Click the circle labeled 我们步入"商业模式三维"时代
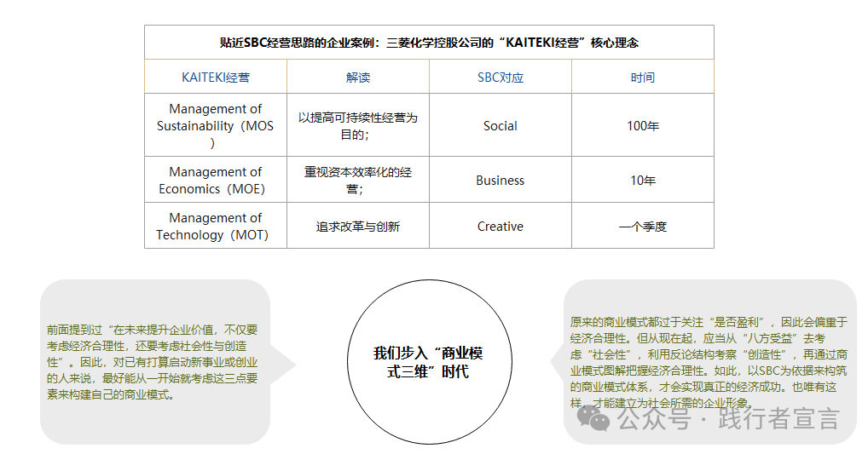868x454 pixels. [x=430, y=362]
